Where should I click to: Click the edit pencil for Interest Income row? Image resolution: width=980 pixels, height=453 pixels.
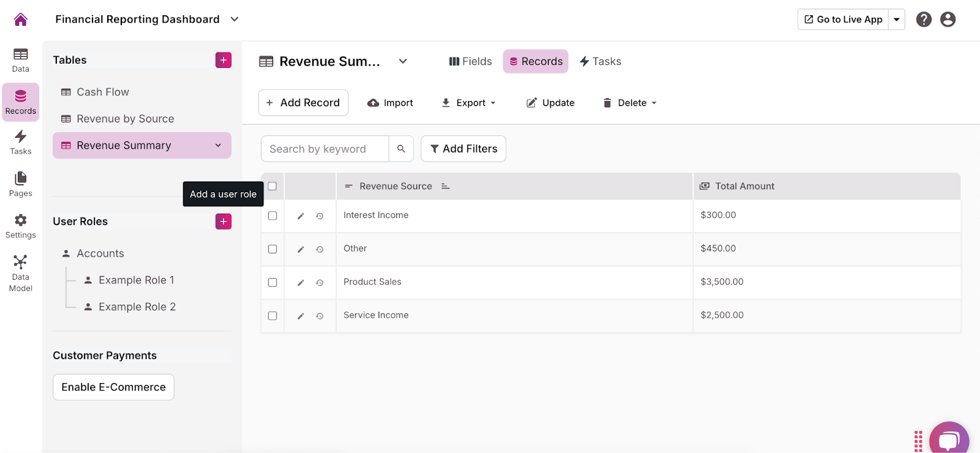301,216
